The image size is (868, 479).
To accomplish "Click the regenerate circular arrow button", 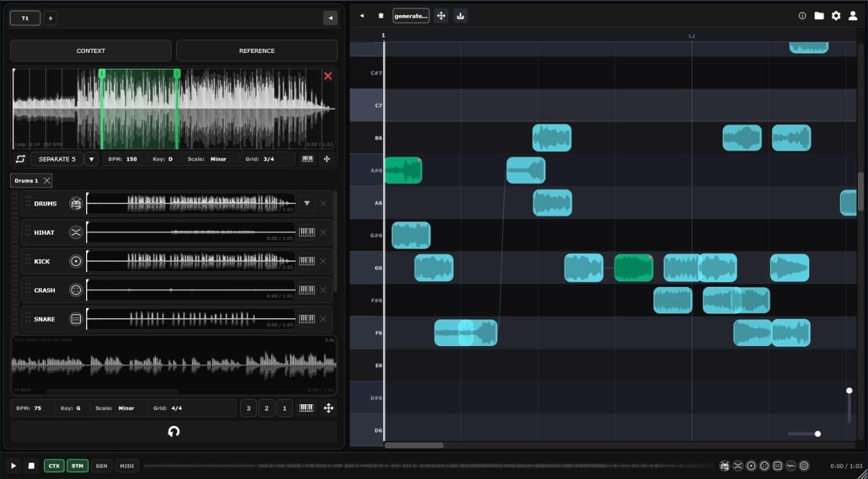I will click(174, 432).
